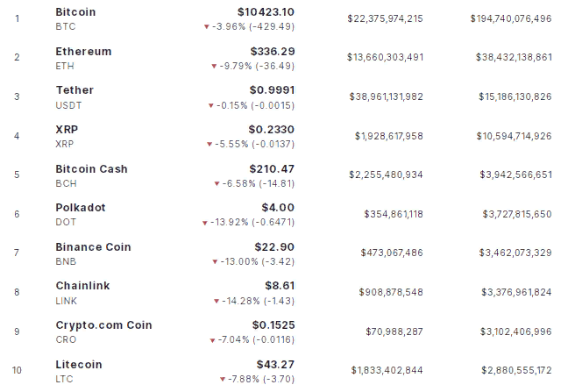
Task: Click the red down arrow beside Ethereum's change
Action: [213, 66]
